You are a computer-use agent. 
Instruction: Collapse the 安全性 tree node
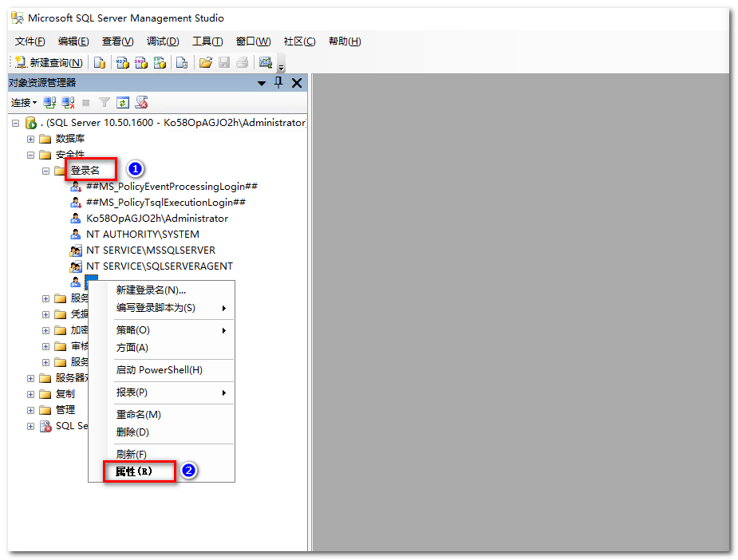coord(31,155)
